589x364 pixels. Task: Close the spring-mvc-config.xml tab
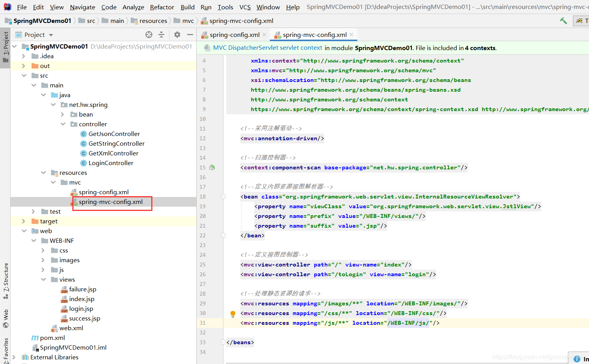coord(351,35)
